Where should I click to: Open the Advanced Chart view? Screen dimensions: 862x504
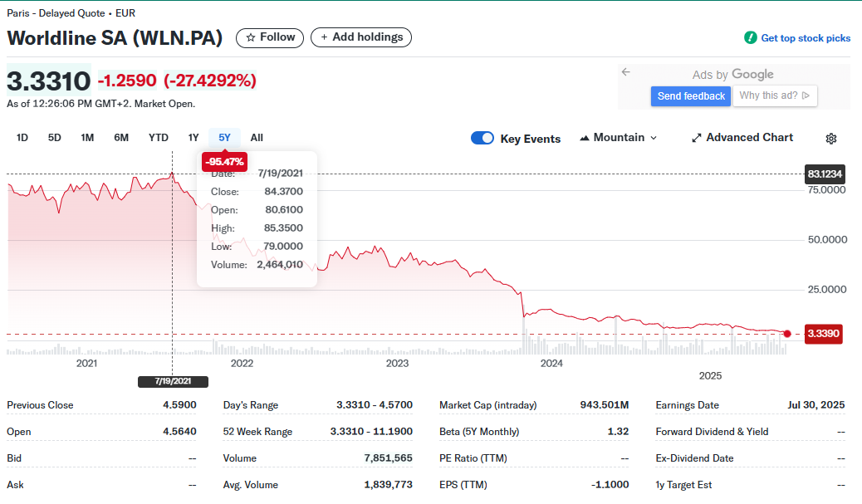(x=742, y=137)
